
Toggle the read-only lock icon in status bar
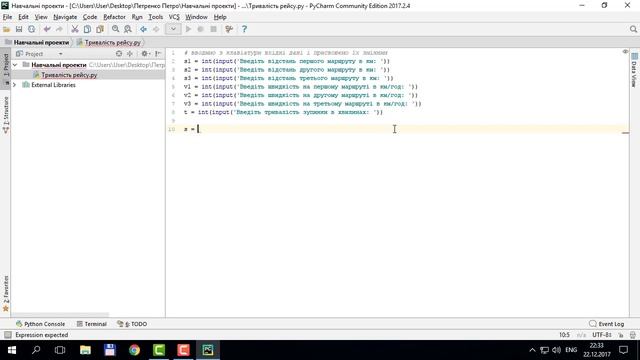click(621, 335)
